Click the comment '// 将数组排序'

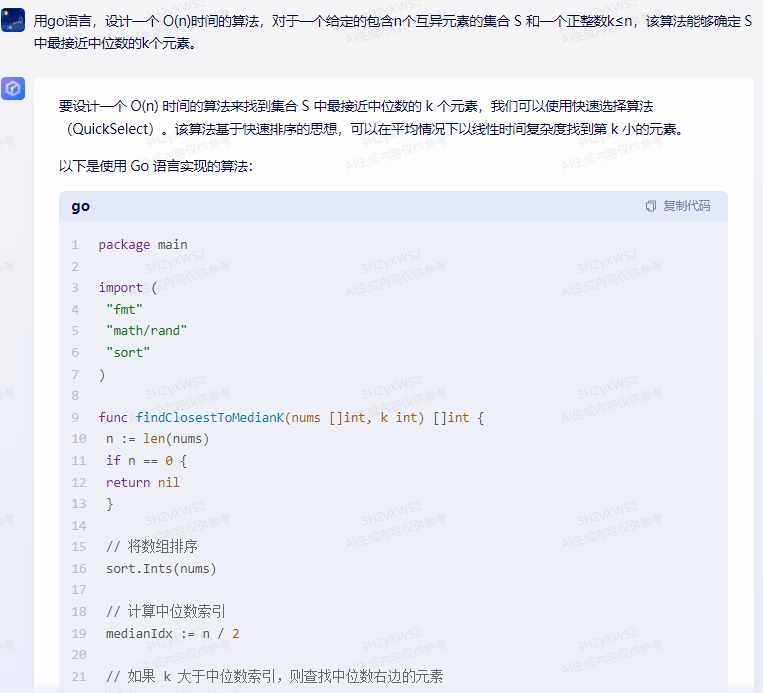point(152,547)
